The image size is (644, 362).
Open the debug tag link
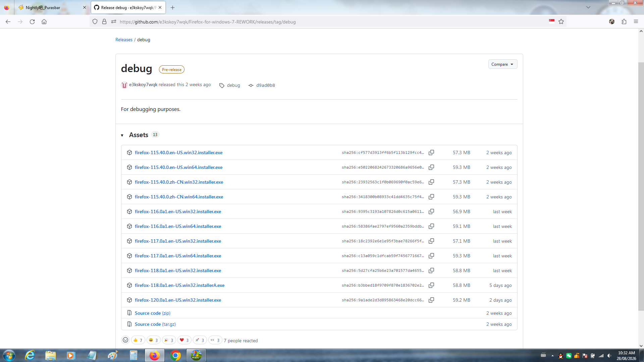(233, 85)
